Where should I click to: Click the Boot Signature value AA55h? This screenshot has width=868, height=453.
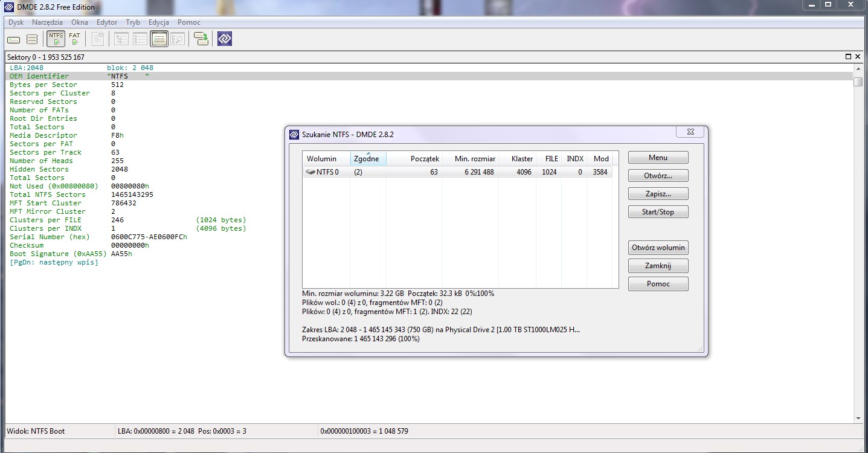click(x=121, y=254)
